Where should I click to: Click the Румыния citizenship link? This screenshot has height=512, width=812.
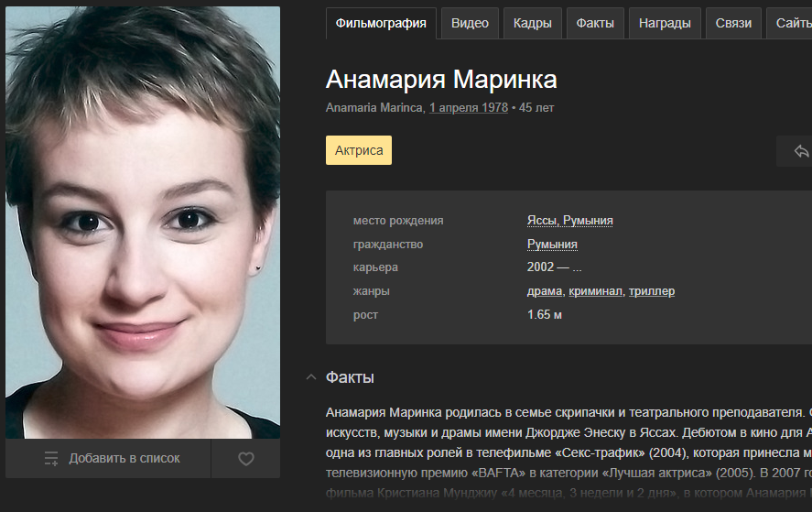[x=552, y=244]
